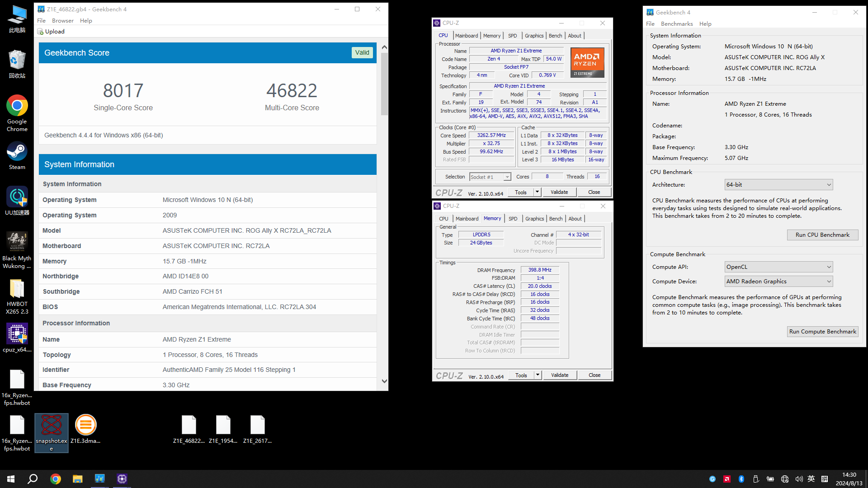Open Black Myth Wukong desktop shortcut

click(17, 250)
